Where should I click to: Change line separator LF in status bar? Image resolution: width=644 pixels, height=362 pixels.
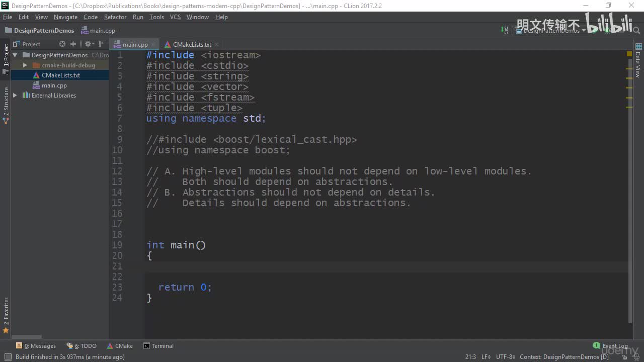coord(486,357)
